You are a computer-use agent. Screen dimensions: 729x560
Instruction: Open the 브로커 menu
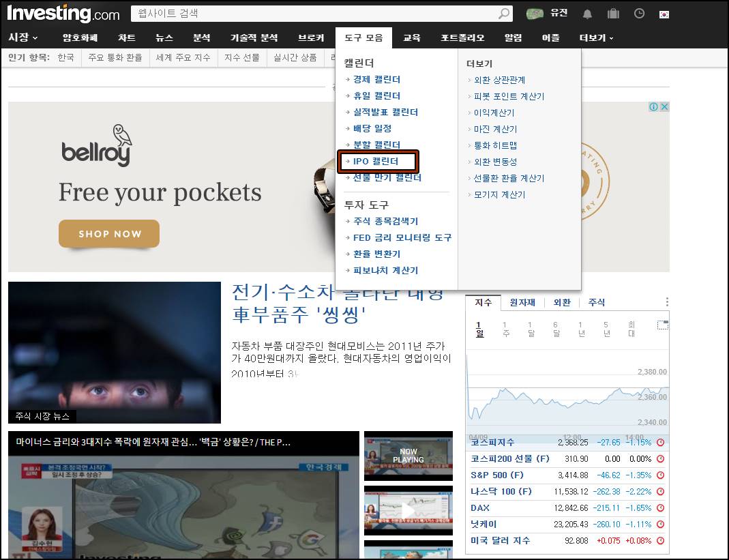pos(311,38)
